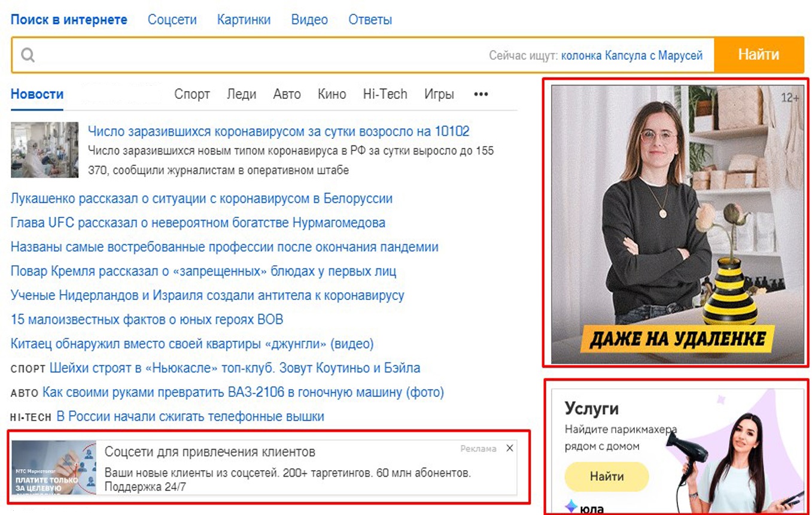812x515 pixels.
Task: Open the Авто news category
Action: (x=287, y=94)
